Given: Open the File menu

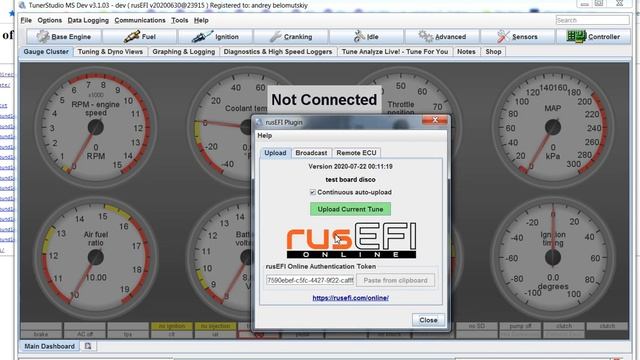Looking at the screenshot, I should pyautogui.click(x=26, y=20).
